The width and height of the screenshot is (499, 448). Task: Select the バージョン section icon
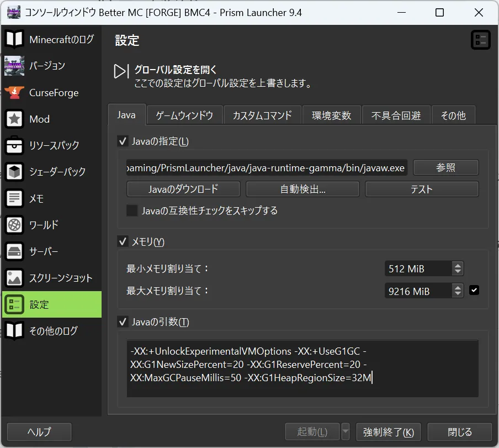tap(15, 66)
